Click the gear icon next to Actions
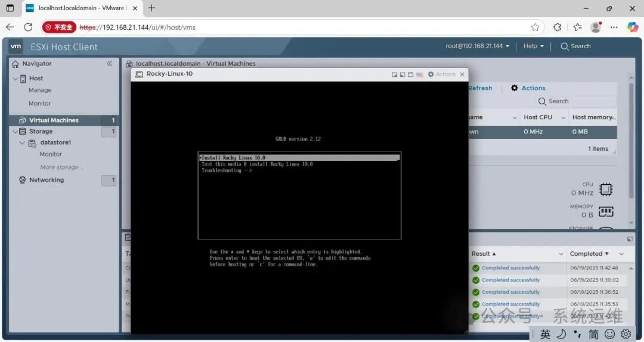 pyautogui.click(x=514, y=88)
